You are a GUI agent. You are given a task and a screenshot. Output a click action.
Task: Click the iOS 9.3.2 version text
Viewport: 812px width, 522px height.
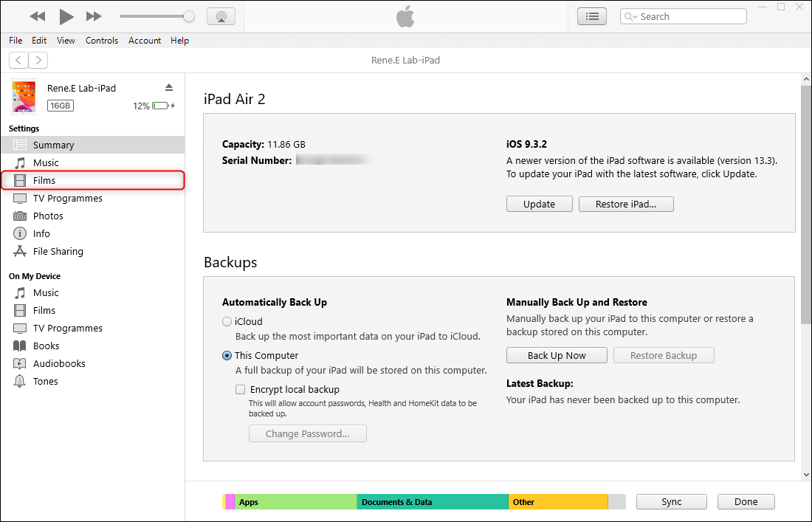(x=526, y=145)
